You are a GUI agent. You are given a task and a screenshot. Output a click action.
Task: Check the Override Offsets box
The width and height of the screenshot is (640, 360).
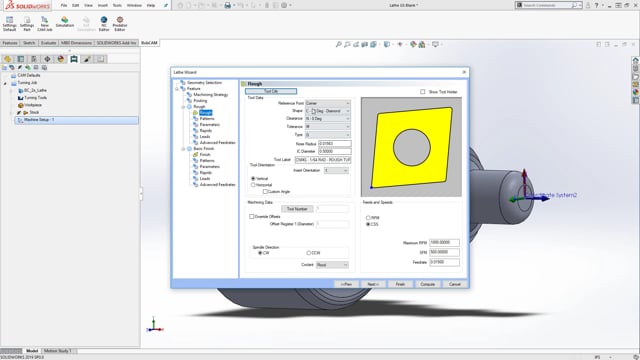click(x=251, y=216)
